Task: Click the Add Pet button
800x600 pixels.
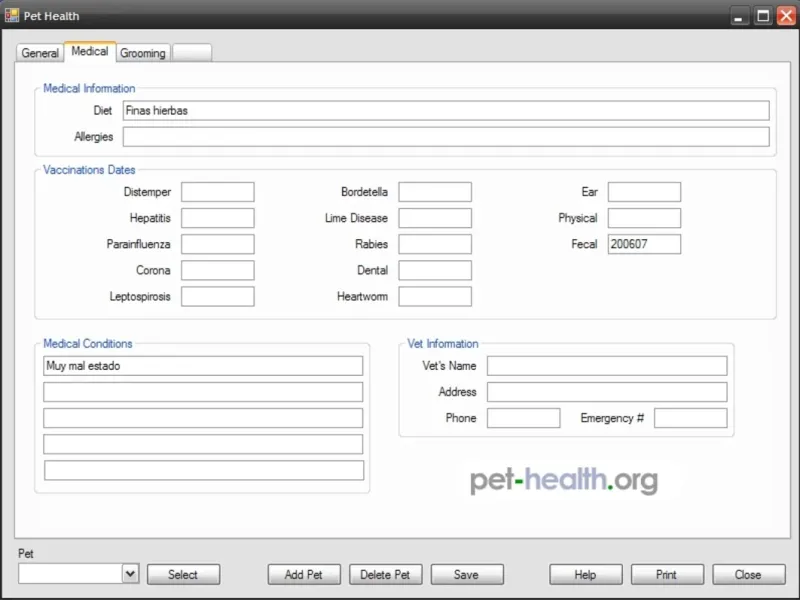Action: click(x=304, y=574)
